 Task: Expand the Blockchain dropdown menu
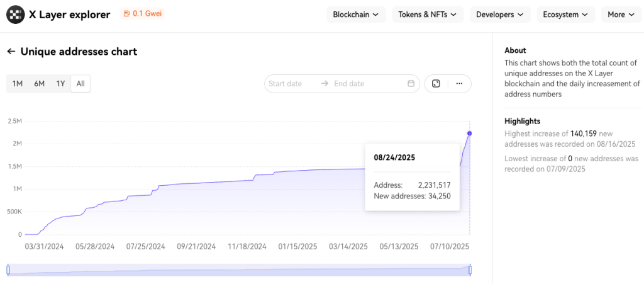pos(355,14)
